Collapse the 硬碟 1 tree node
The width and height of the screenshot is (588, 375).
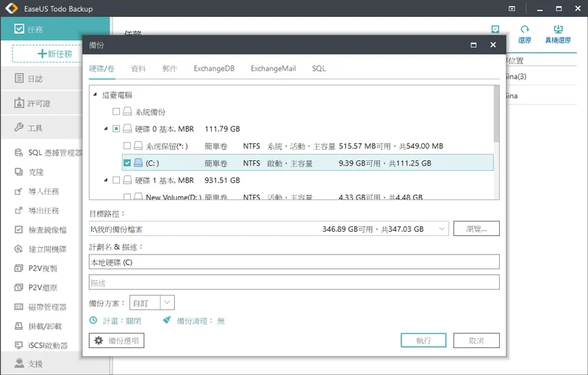106,180
